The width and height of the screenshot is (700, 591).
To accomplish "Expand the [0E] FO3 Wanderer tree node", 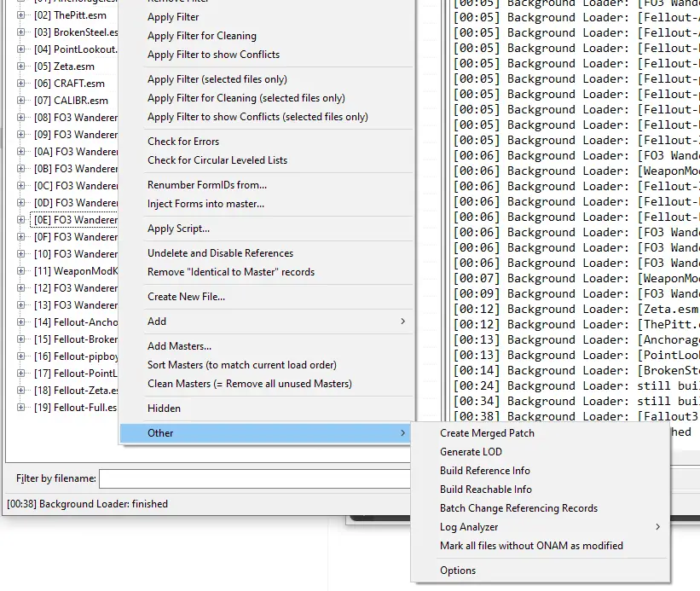I will [x=20, y=220].
